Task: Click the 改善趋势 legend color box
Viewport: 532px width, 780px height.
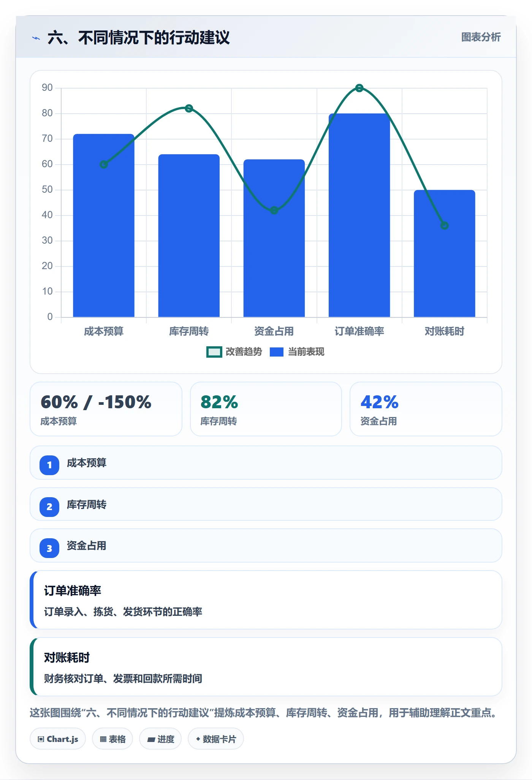Action: click(214, 352)
